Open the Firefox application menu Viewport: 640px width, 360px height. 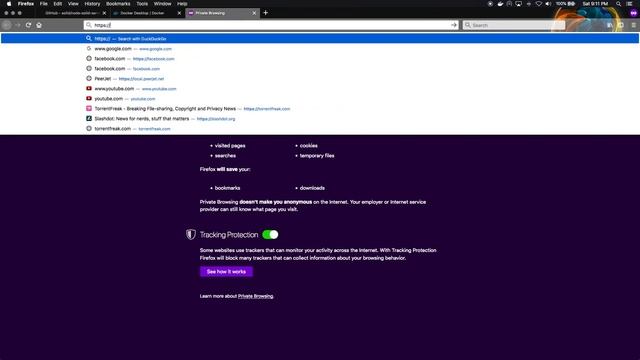coord(26,4)
